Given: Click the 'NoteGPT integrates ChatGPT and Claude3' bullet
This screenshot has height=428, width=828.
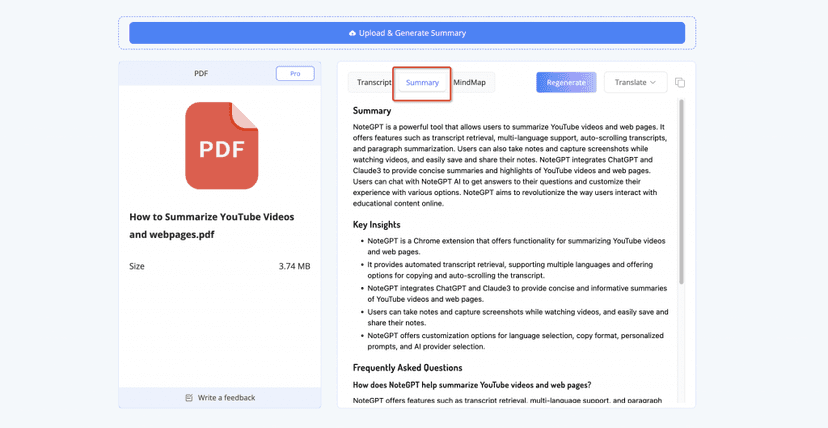Looking at the screenshot, I should (x=518, y=293).
